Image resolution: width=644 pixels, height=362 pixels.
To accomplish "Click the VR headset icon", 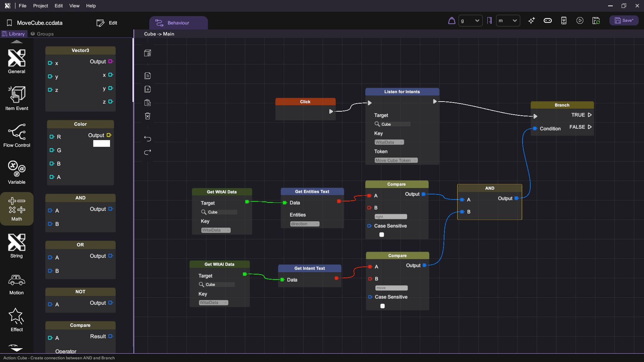I will pos(547,21).
